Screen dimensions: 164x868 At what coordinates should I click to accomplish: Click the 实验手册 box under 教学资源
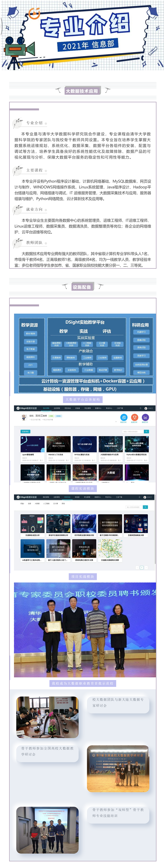coord(31,341)
